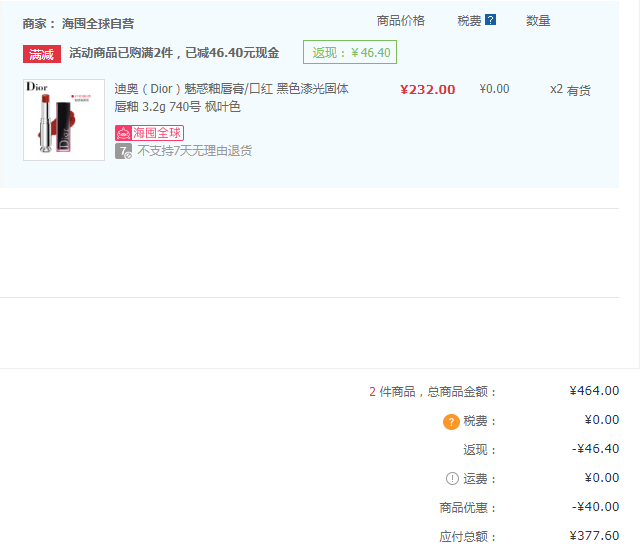Click the red price ¥232.00
The image size is (641, 551).
pyautogui.click(x=428, y=90)
